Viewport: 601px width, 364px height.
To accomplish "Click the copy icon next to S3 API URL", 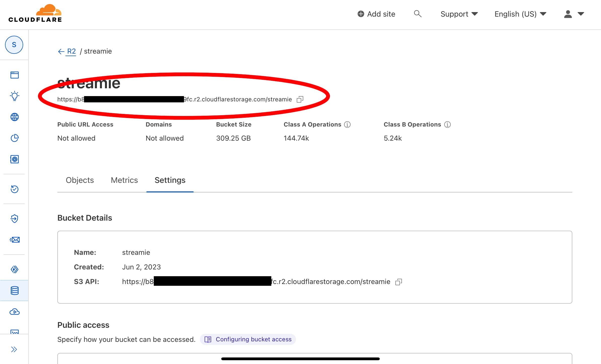I will click(x=399, y=281).
